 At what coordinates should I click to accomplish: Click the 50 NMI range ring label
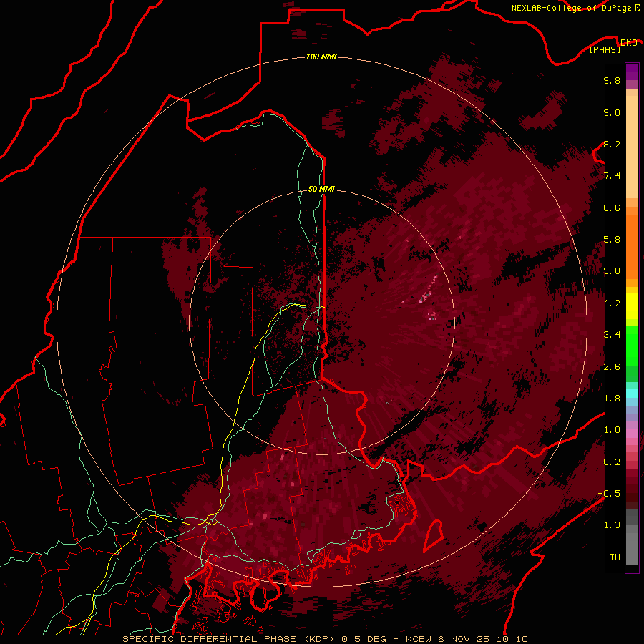[321, 189]
